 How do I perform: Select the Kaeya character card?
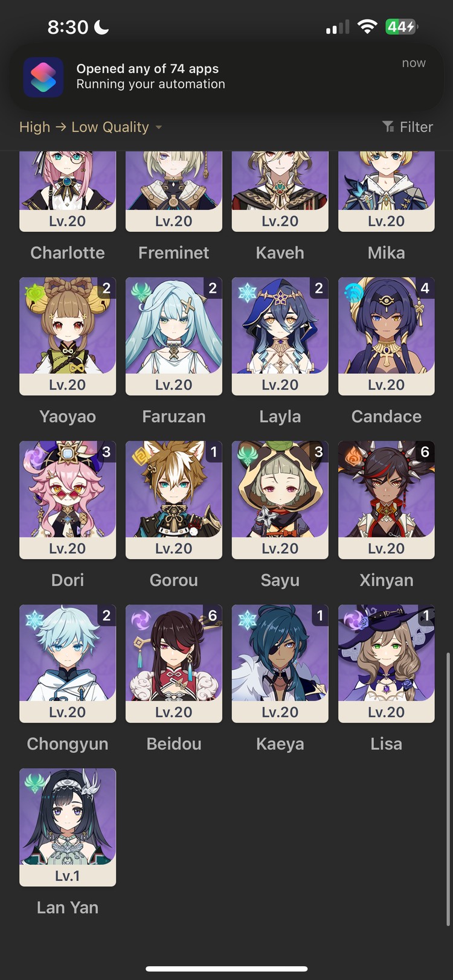tap(280, 664)
